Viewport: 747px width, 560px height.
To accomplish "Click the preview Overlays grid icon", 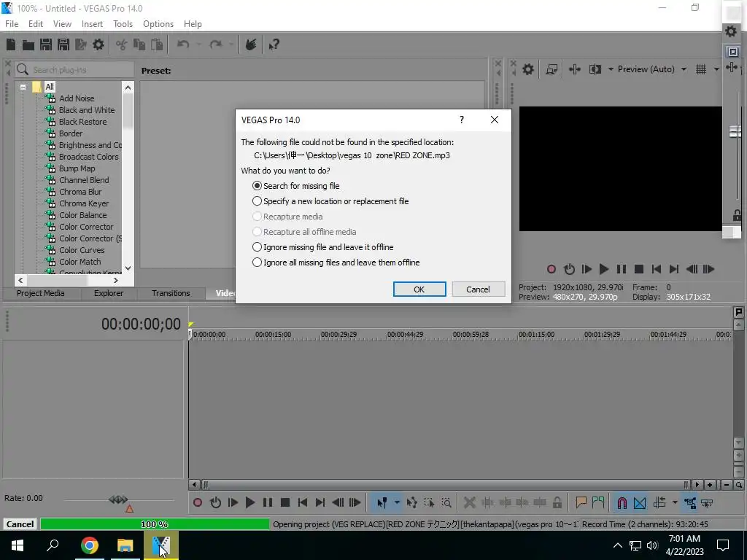I will click(x=701, y=69).
